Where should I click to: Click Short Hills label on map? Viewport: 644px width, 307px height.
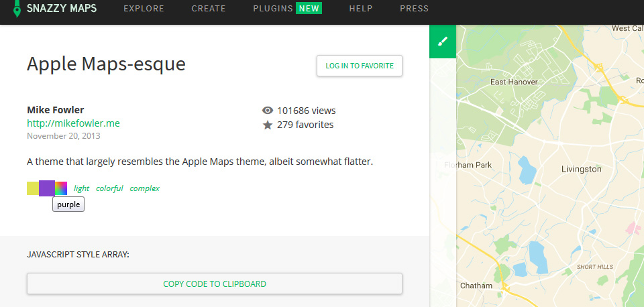click(595, 267)
